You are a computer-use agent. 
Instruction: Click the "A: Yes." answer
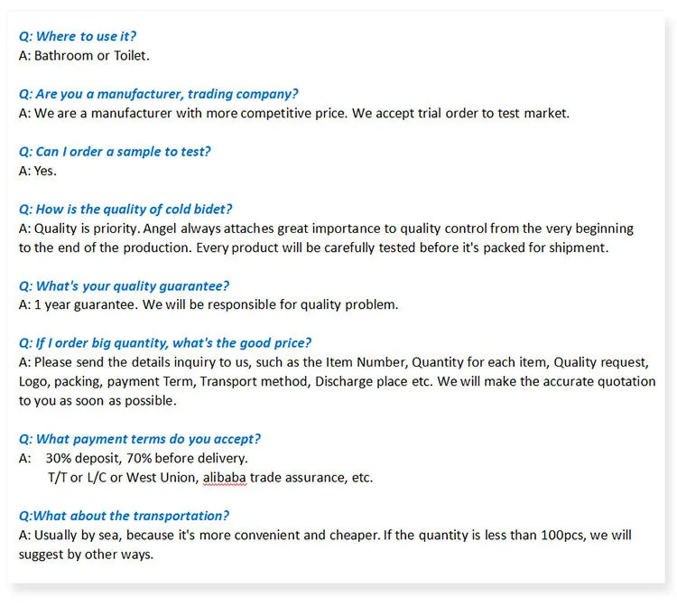tap(38, 171)
